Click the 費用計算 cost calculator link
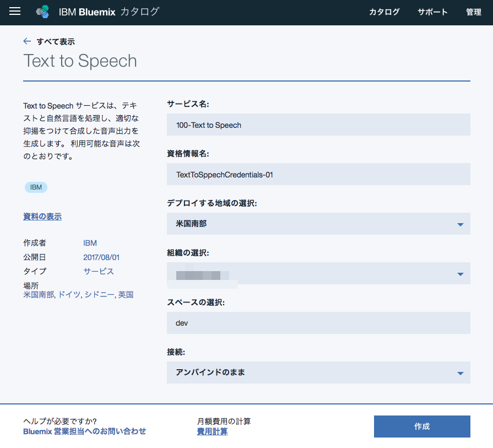 212,431
